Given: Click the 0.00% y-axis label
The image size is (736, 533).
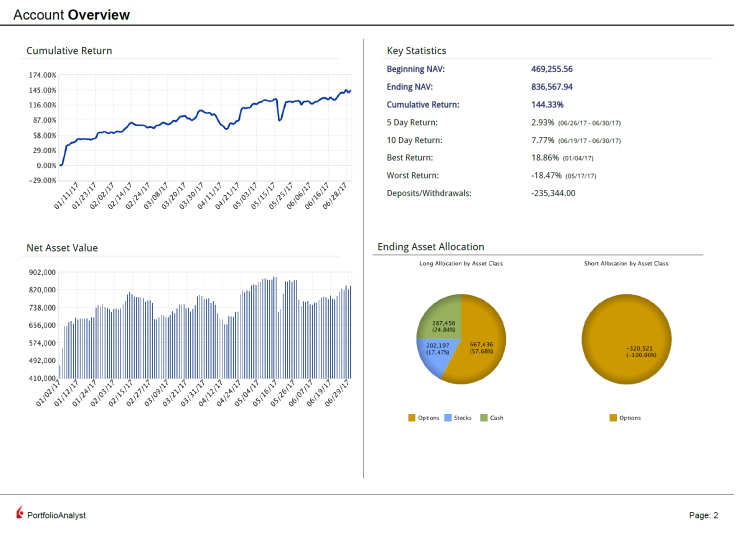Looking at the screenshot, I should pos(46,166).
